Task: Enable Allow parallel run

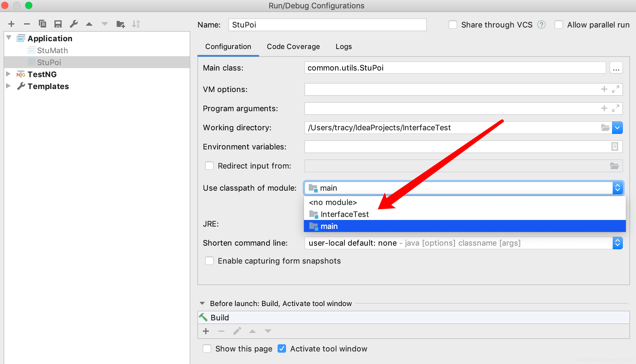Action: (x=559, y=25)
